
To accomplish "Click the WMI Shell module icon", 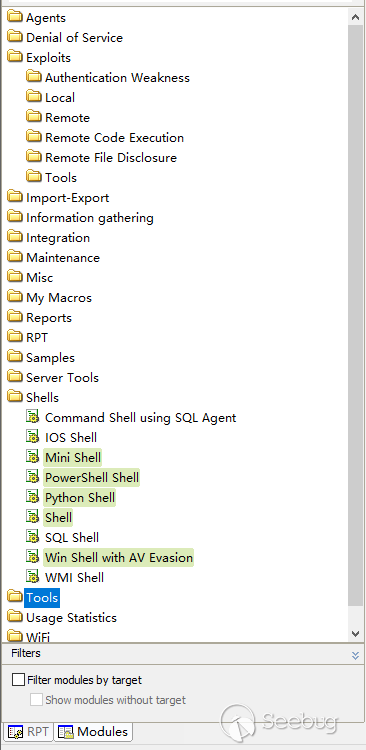I will [x=32, y=577].
